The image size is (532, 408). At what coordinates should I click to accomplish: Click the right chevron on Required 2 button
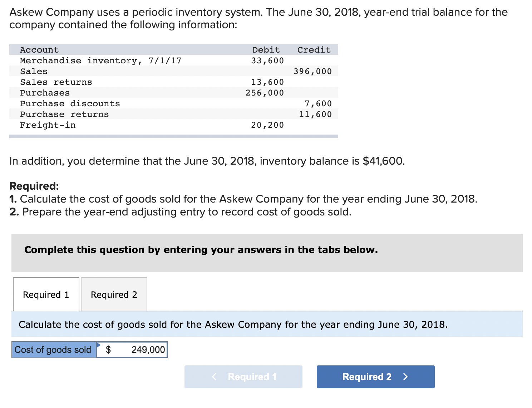tap(405, 377)
